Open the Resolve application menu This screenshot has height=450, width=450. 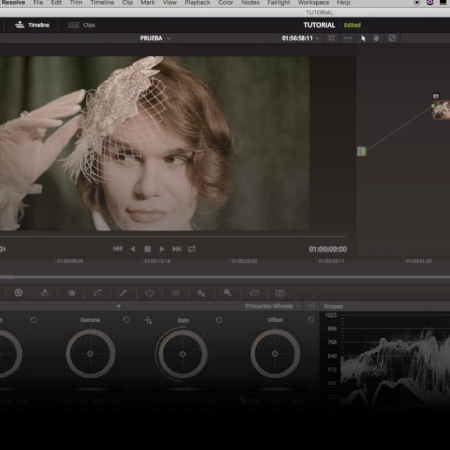pyautogui.click(x=13, y=3)
